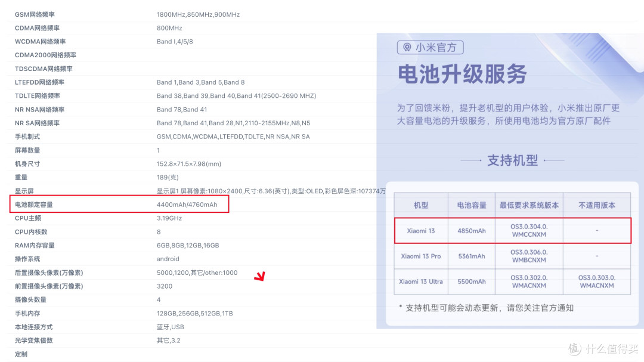
Task: Click the 800MHz value
Action: coord(169,28)
